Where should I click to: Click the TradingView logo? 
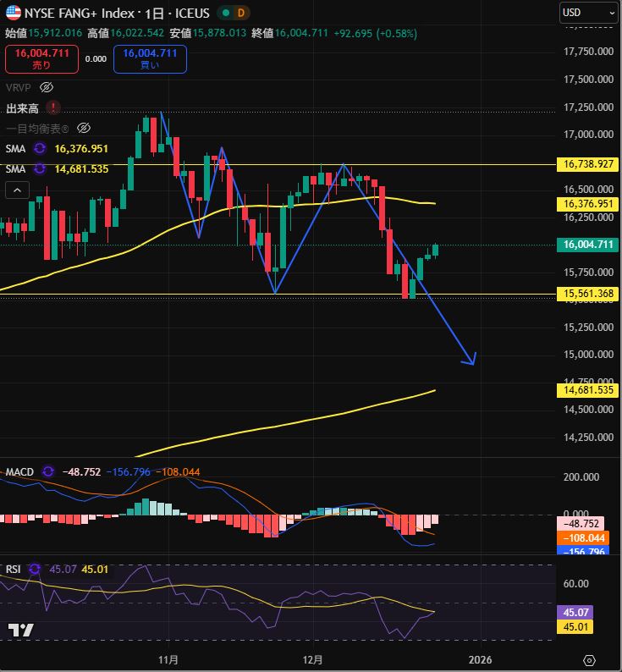click(x=20, y=630)
